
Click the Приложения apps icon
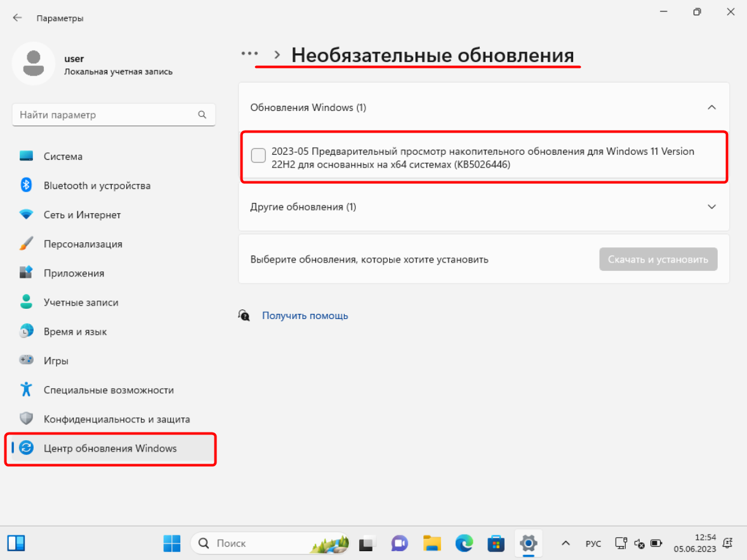[x=26, y=272]
